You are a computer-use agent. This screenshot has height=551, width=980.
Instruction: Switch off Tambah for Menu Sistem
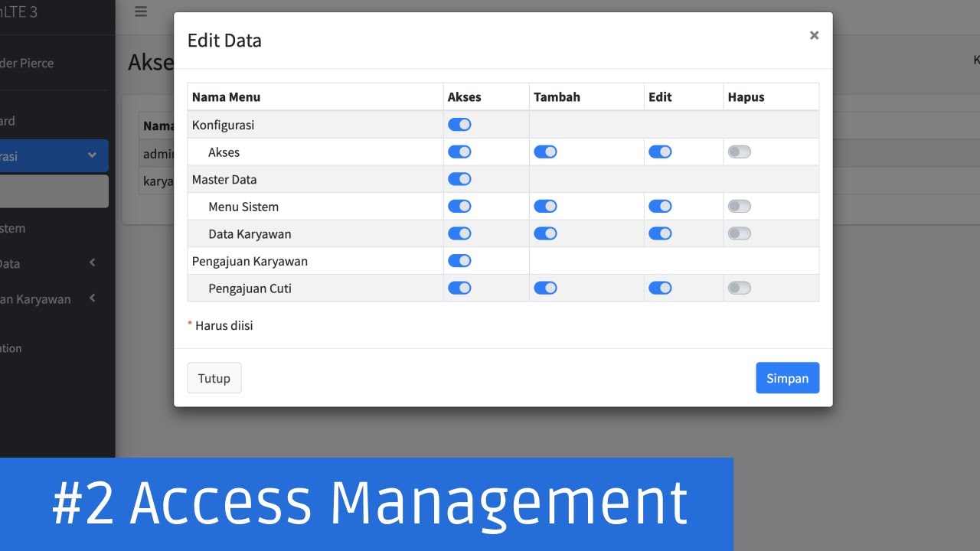click(545, 207)
